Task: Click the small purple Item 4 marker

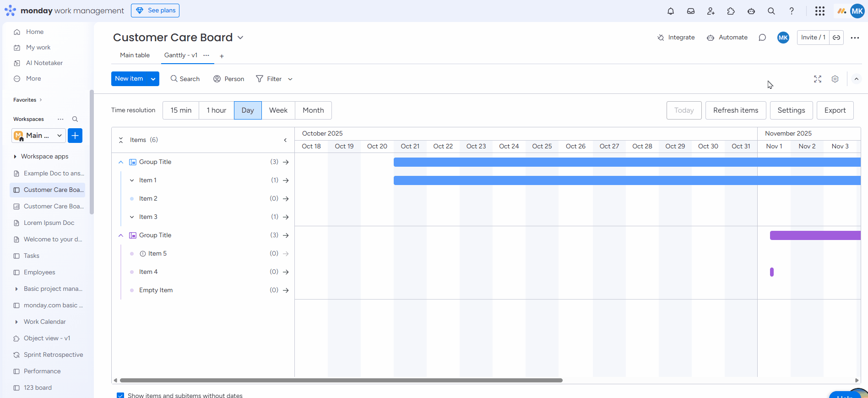Action: tap(772, 272)
